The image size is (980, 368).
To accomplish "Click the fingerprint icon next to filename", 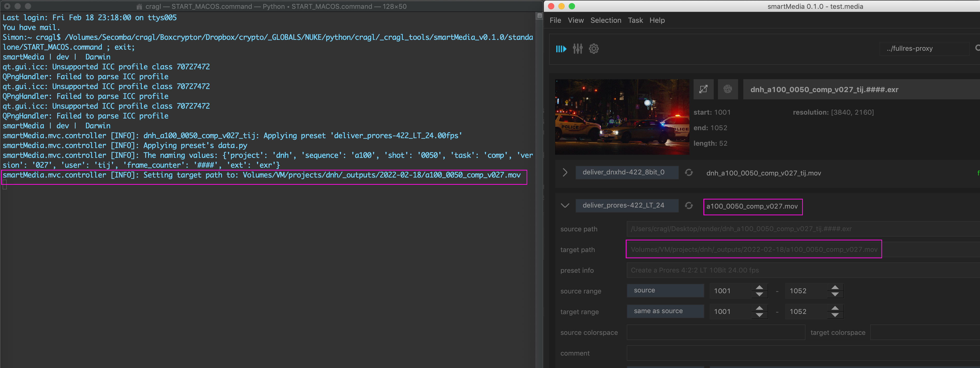I will [727, 89].
